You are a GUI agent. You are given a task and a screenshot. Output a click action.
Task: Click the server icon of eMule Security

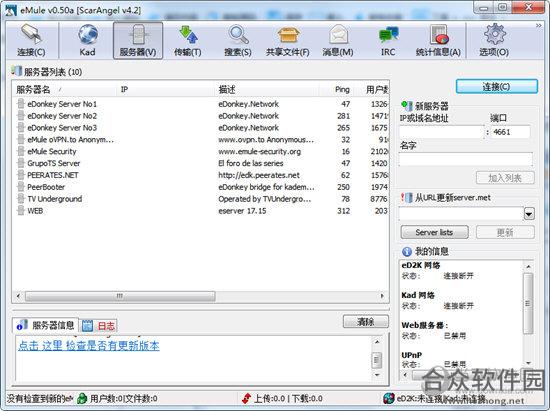[21, 151]
